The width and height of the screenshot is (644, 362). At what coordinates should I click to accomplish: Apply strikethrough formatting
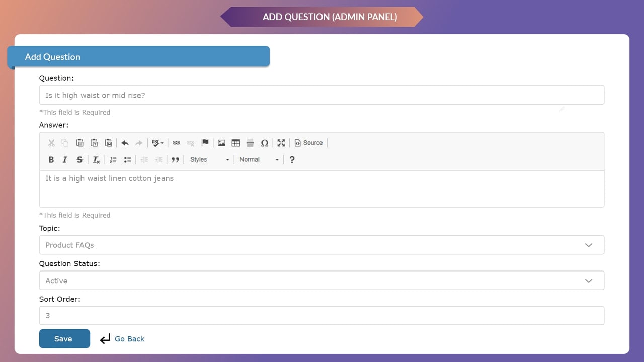pyautogui.click(x=79, y=159)
